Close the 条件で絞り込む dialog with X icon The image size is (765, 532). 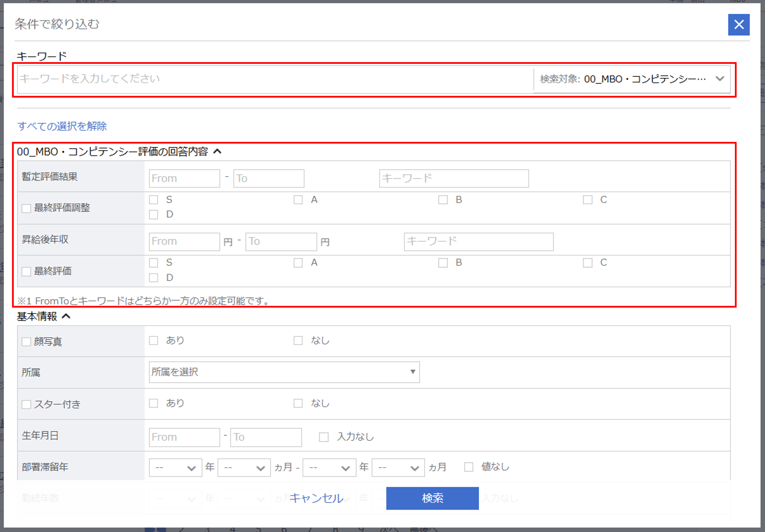coord(738,25)
